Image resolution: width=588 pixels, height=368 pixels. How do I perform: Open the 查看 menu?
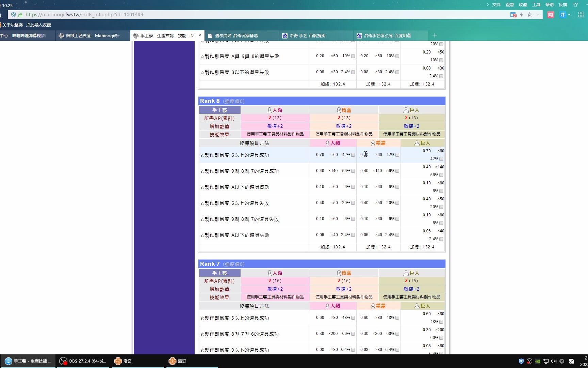click(510, 5)
